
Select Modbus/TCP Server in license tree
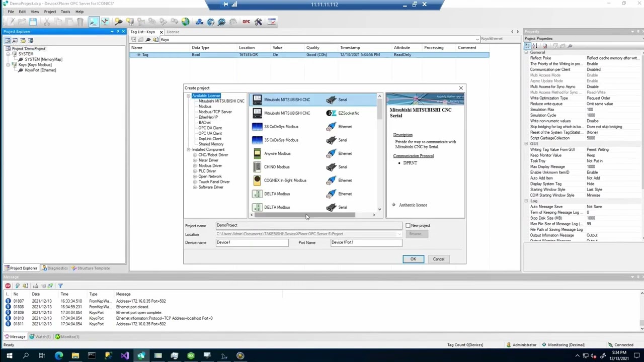click(x=215, y=112)
